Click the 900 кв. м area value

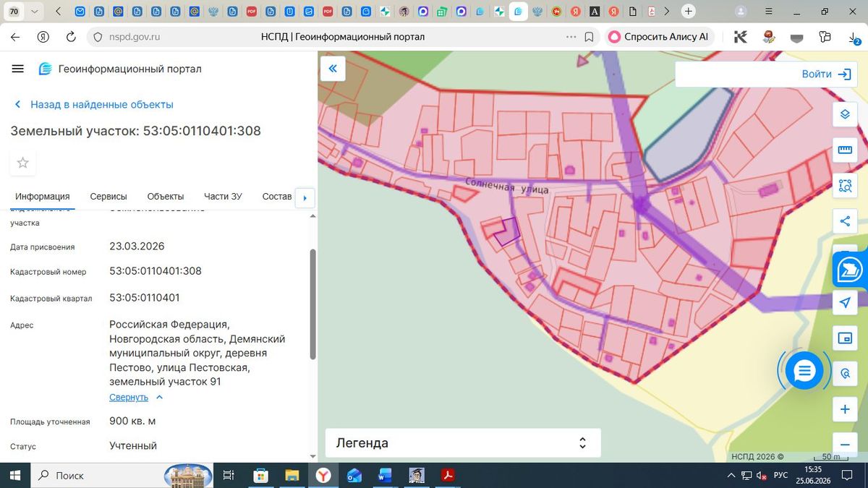[x=132, y=421]
